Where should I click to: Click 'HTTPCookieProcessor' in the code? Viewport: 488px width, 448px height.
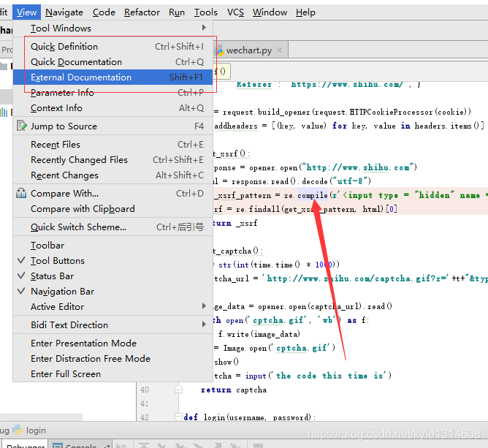pyautogui.click(x=391, y=112)
